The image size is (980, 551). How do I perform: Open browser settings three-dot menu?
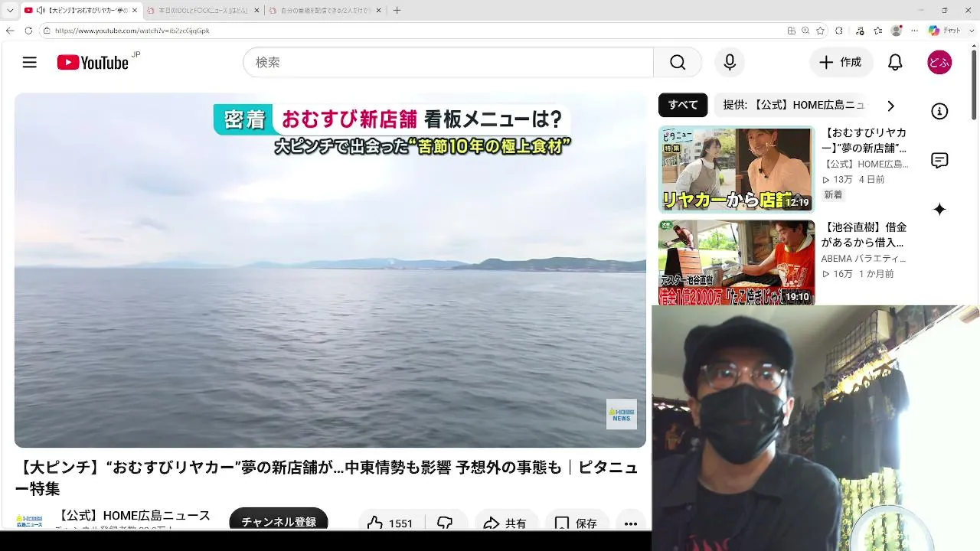coord(915,31)
